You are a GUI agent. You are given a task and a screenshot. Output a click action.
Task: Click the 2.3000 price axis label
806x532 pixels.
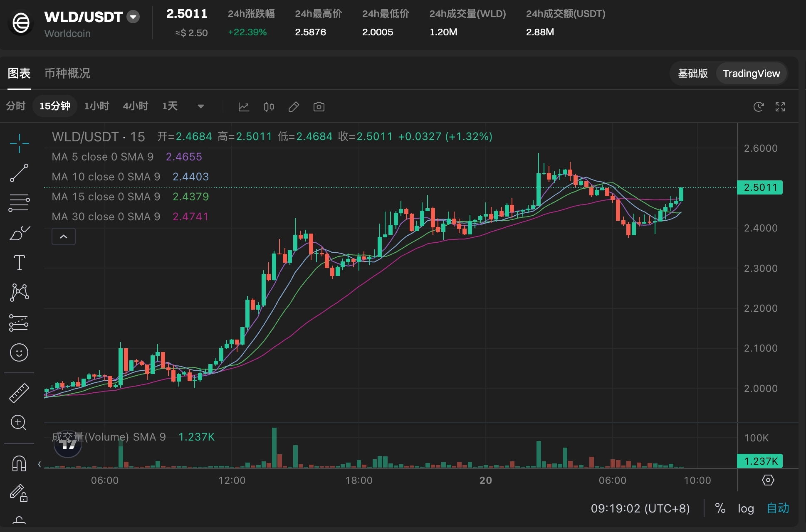(x=761, y=268)
